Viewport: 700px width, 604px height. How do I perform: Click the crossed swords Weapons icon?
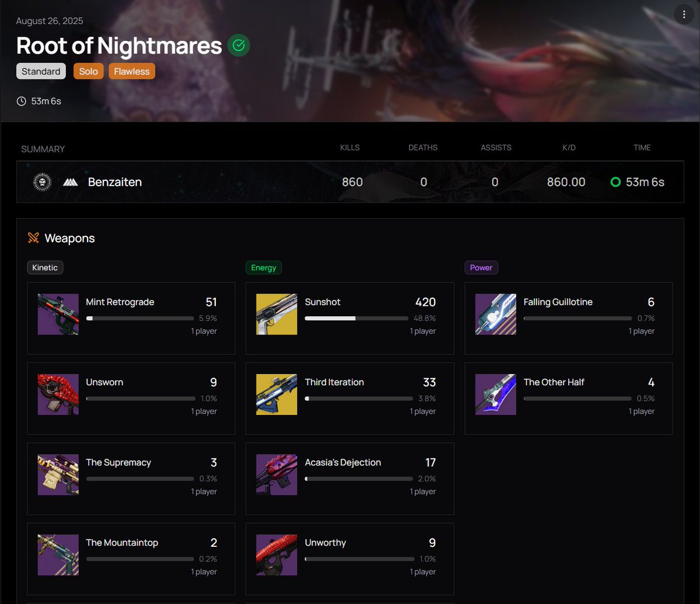coord(33,238)
